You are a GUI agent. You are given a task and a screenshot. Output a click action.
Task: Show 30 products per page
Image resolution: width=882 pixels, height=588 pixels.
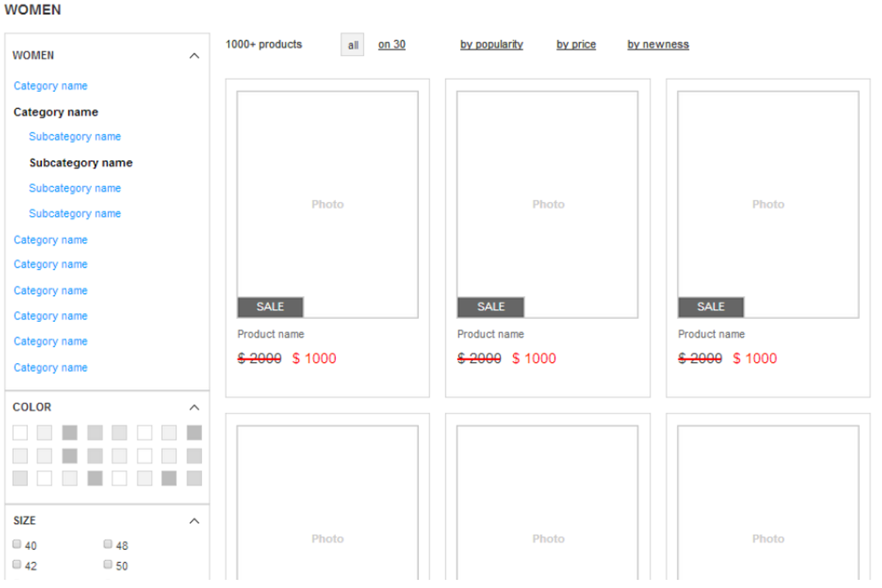(x=391, y=44)
